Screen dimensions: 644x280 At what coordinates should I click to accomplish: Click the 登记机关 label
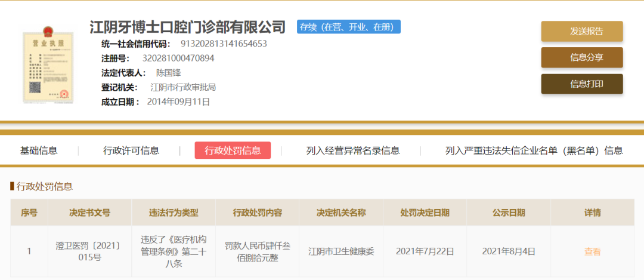pos(120,87)
